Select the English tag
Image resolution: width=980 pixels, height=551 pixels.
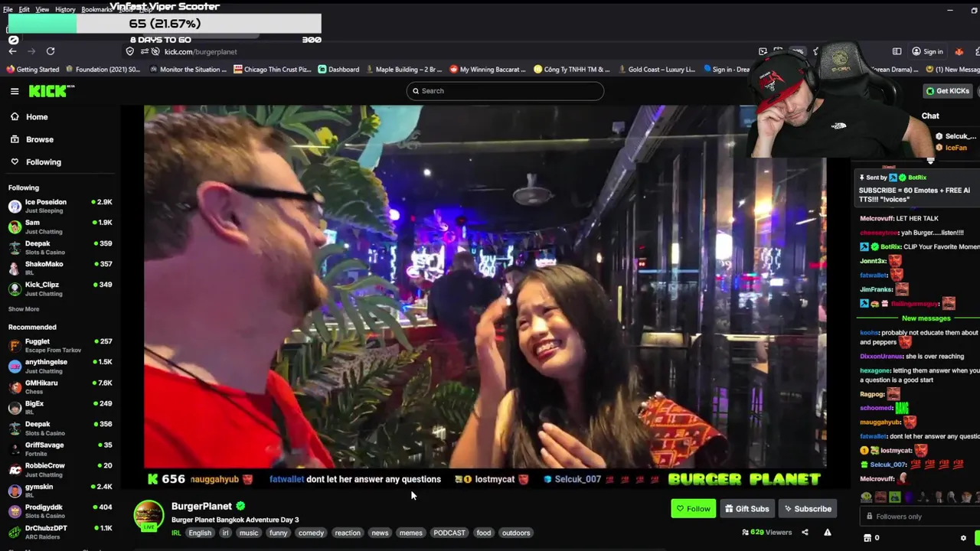pos(200,533)
